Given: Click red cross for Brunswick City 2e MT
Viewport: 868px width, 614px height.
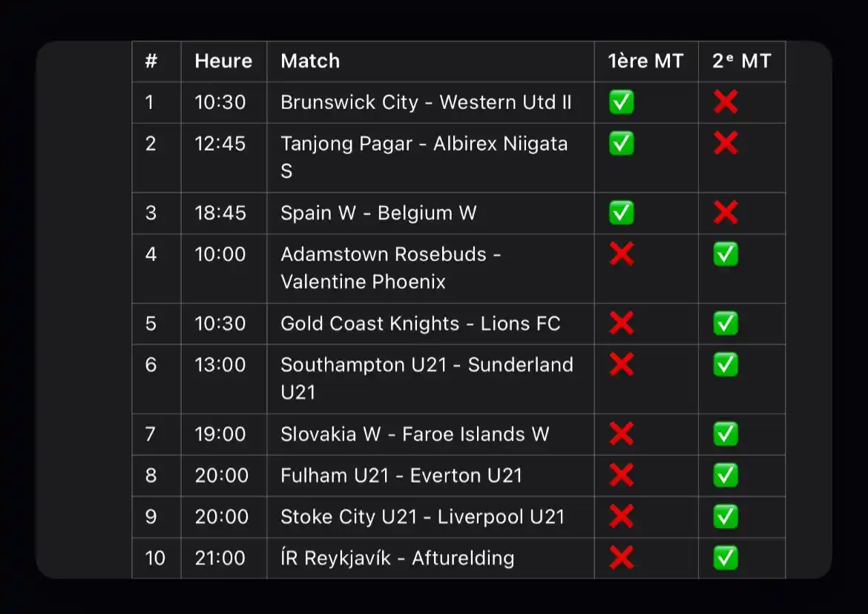Looking at the screenshot, I should (x=725, y=102).
